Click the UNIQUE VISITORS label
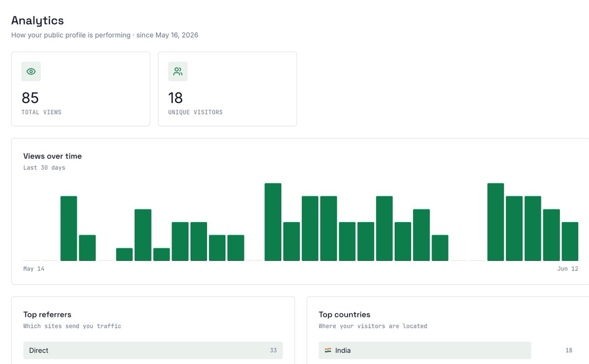This screenshot has width=589, height=364. click(x=195, y=112)
